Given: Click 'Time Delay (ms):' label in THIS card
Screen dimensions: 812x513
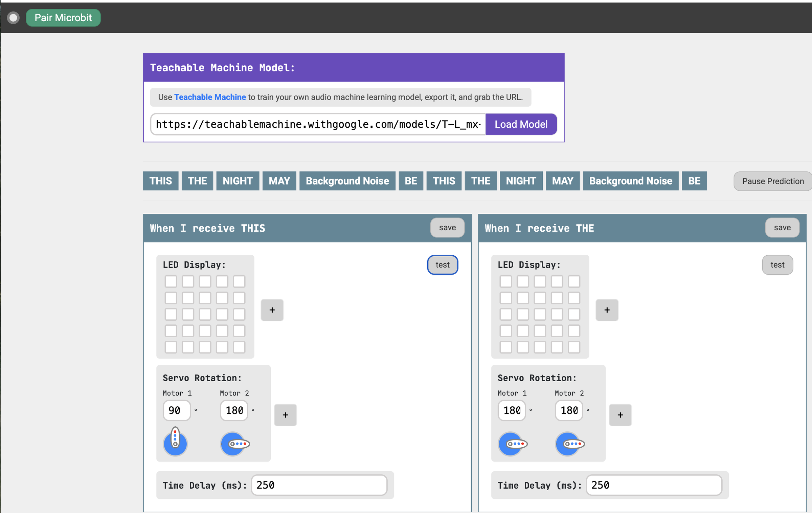Looking at the screenshot, I should 205,486.
